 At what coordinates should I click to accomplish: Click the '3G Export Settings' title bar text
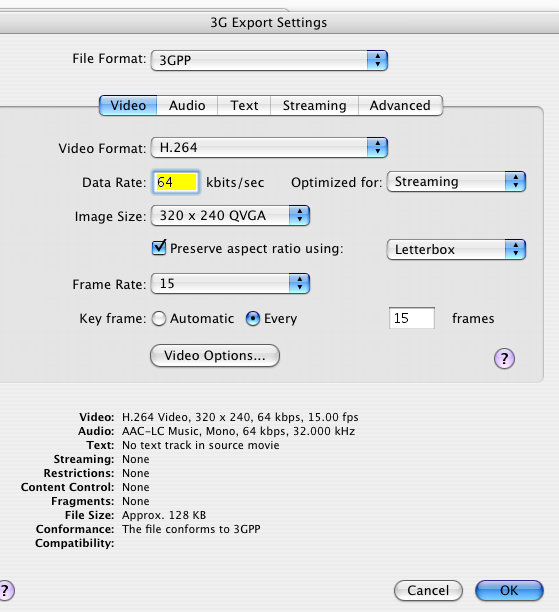269,23
